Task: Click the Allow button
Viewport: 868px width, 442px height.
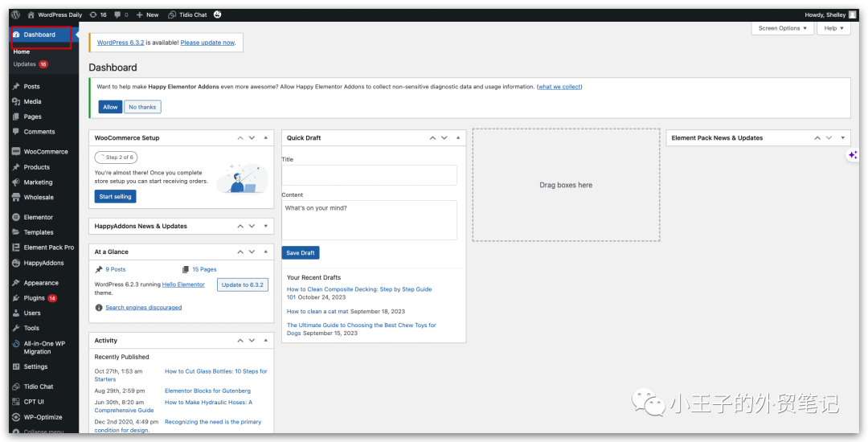Action: 110,107
